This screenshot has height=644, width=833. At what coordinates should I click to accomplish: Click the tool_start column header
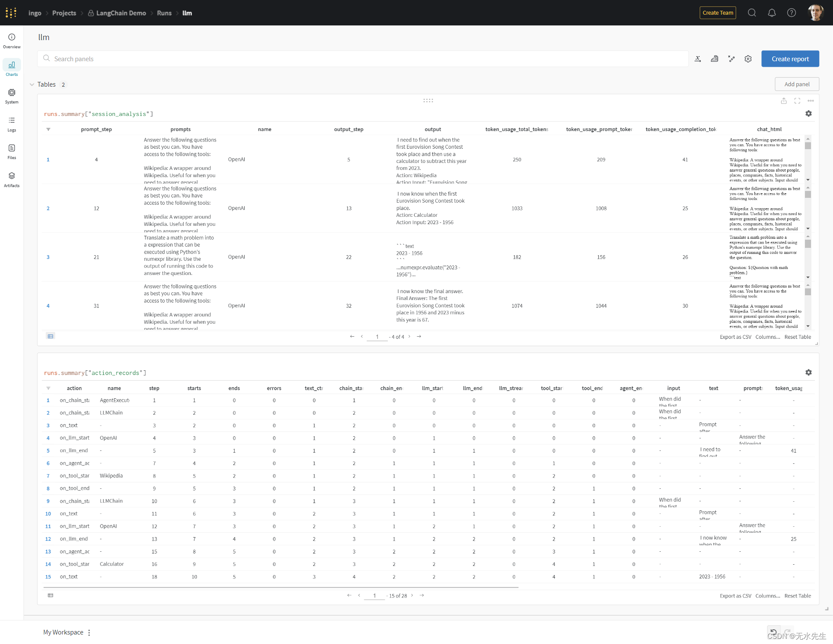point(552,388)
